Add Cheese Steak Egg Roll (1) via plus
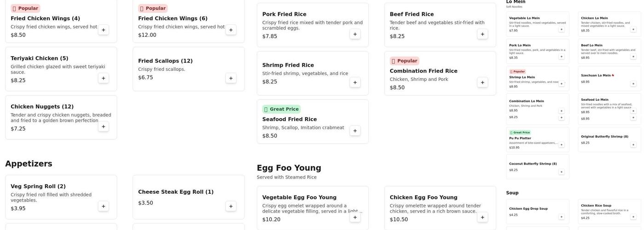Image resolution: width=644 pixels, height=230 pixels. [231, 206]
